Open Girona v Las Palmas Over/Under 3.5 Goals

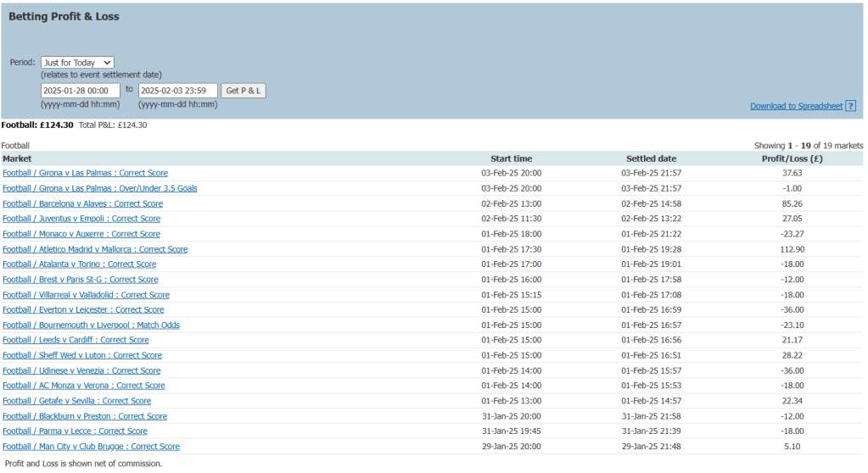tap(99, 188)
